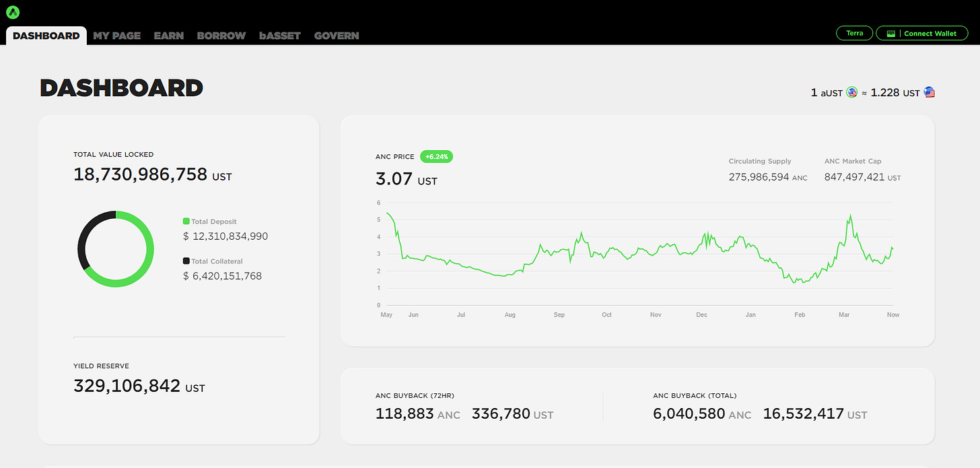
Task: Click the aUST coin icon
Action: tap(851, 92)
